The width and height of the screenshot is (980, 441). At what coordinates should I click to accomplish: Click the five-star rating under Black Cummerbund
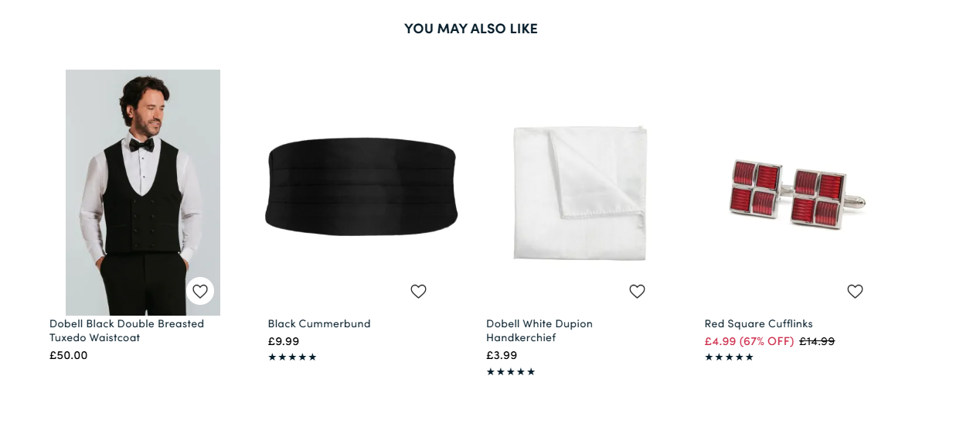tap(292, 357)
